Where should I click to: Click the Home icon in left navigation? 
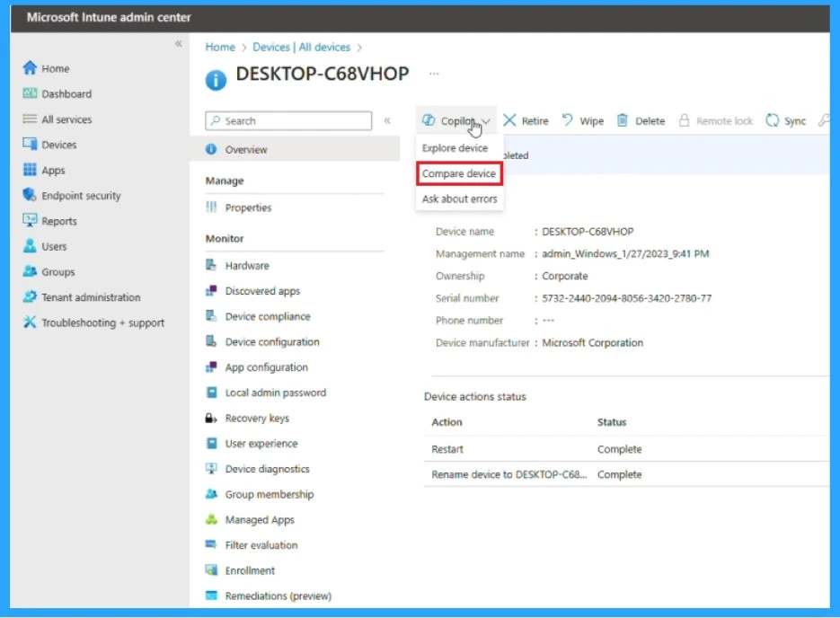[30, 68]
